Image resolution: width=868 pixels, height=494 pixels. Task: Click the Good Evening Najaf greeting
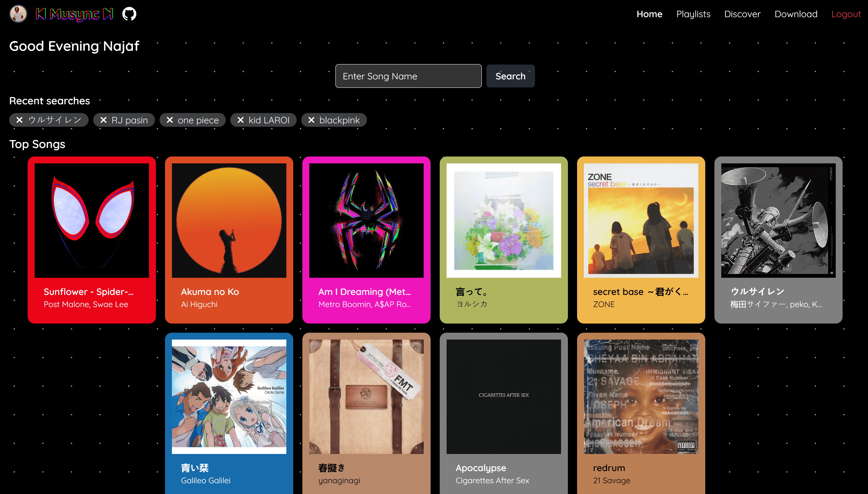pyautogui.click(x=74, y=46)
